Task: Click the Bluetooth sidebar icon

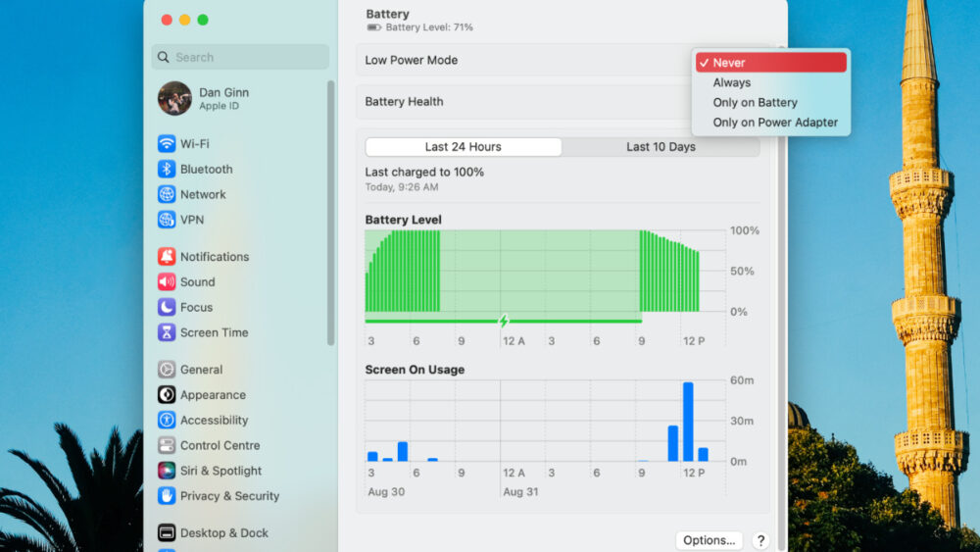Action: [x=167, y=169]
